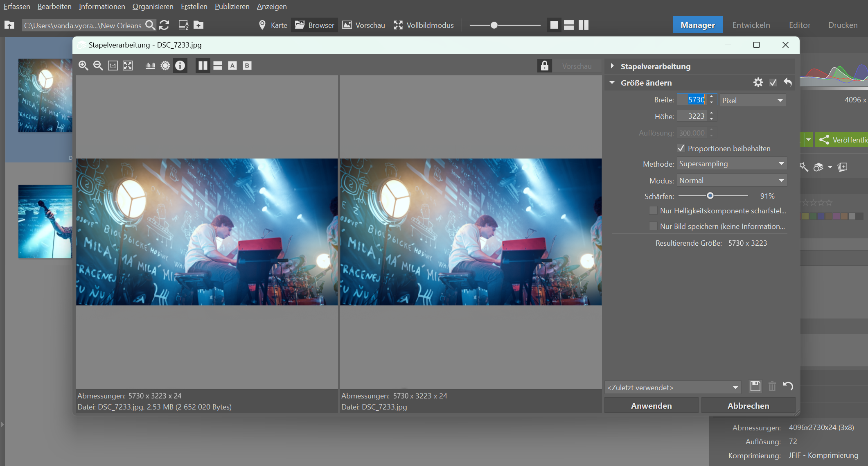The image size is (868, 466).
Task: Show only preview A
Action: coord(232,66)
